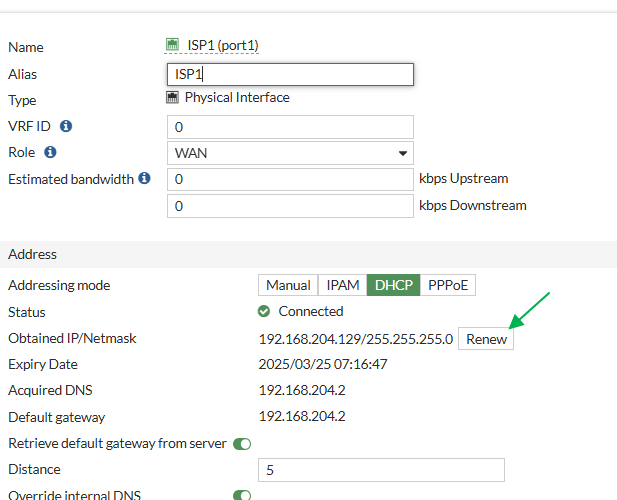Open the Role WAN dropdown

click(x=290, y=153)
